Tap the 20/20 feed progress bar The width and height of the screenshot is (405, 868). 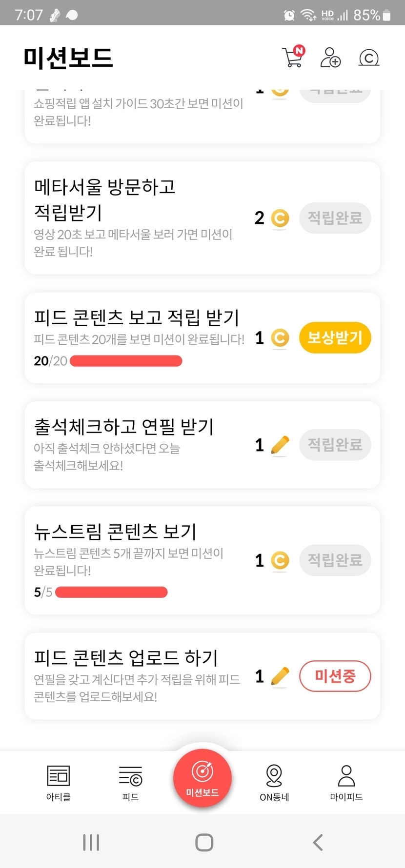(126, 361)
